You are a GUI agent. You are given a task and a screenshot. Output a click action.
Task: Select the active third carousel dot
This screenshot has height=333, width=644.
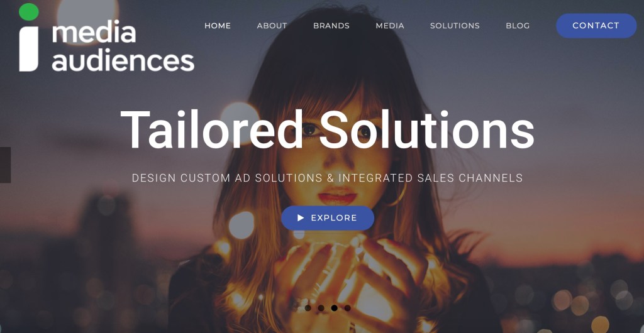[335, 308]
